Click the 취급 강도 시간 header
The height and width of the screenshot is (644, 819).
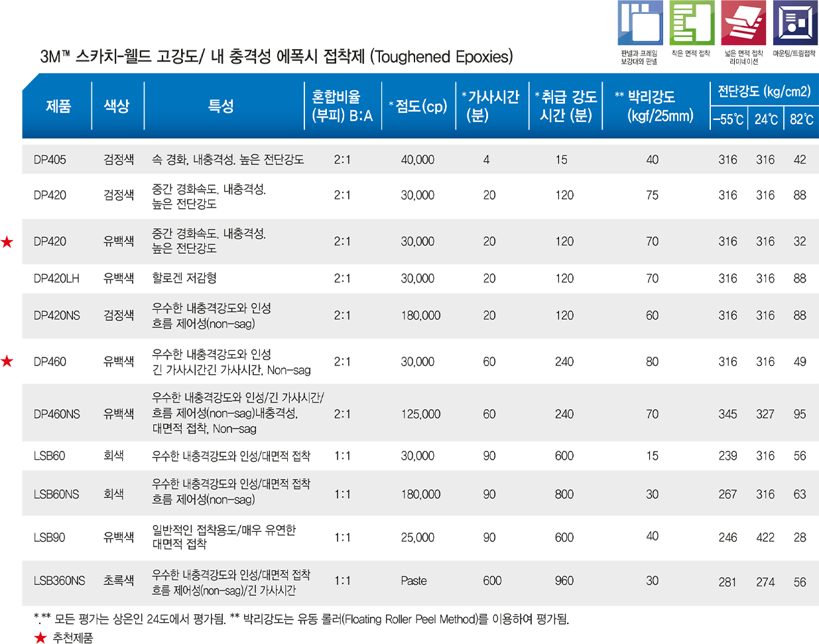pyautogui.click(x=566, y=106)
